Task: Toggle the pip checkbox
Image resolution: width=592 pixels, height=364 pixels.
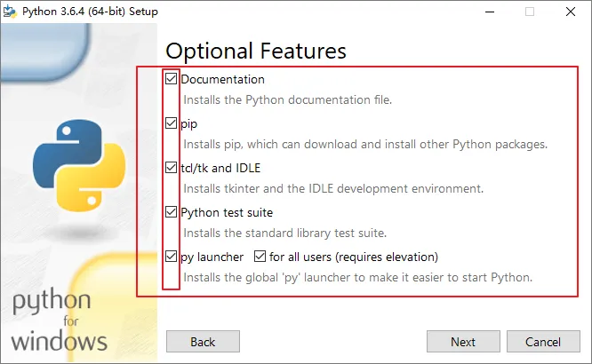Action: click(x=172, y=123)
